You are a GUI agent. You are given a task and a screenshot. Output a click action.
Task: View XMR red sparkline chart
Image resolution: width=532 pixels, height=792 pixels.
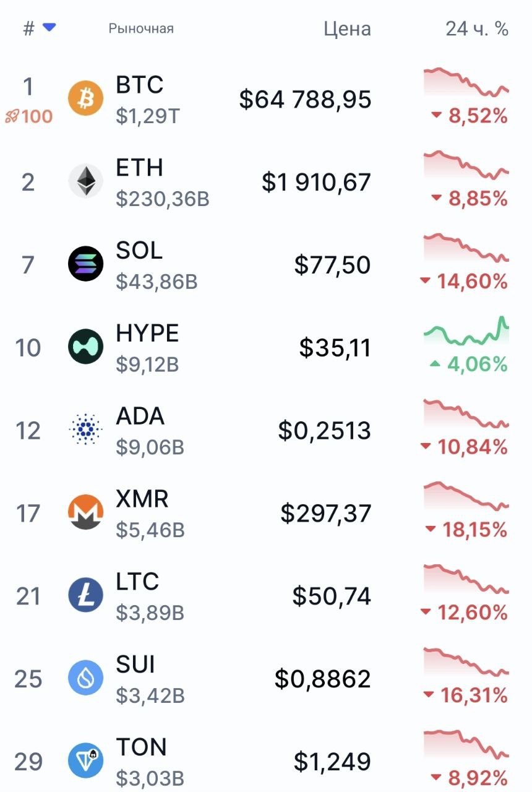tap(466, 496)
